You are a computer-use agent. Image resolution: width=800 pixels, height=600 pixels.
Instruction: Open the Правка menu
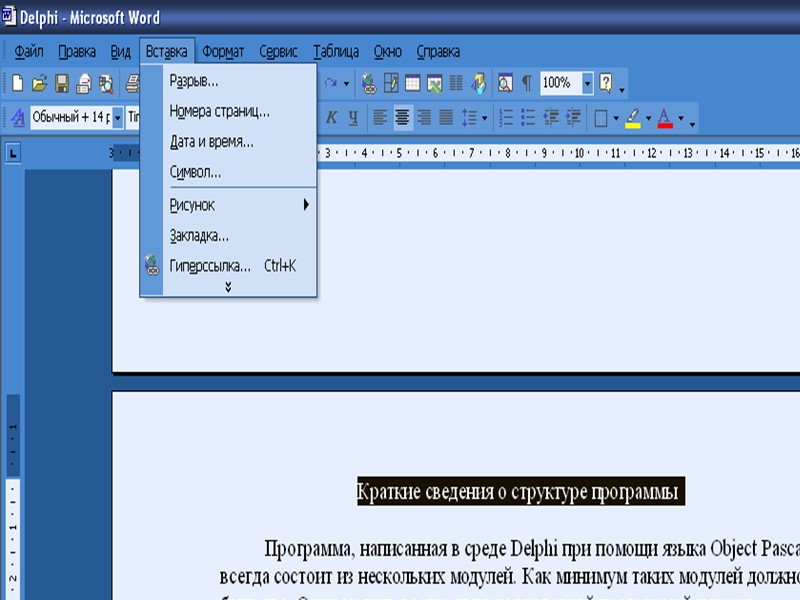tap(77, 52)
